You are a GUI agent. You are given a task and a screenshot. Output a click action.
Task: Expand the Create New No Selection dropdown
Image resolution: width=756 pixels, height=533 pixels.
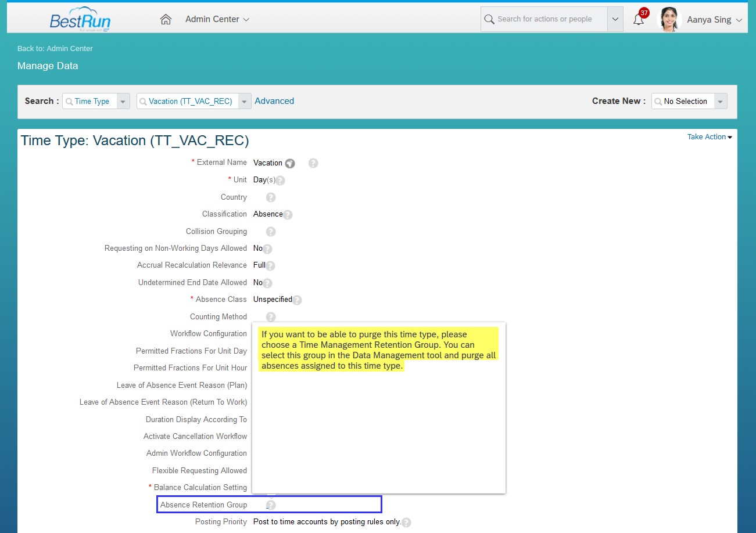[721, 101]
